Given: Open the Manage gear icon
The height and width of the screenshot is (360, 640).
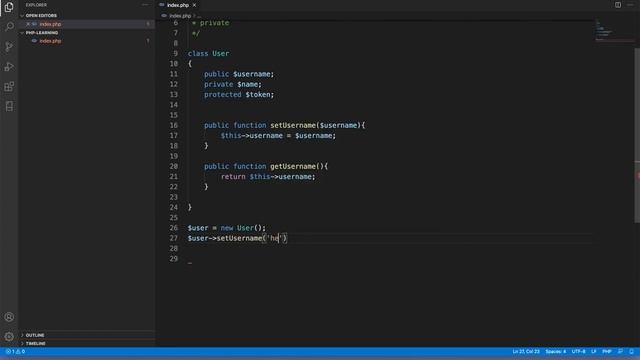Looking at the screenshot, I should (9, 337).
